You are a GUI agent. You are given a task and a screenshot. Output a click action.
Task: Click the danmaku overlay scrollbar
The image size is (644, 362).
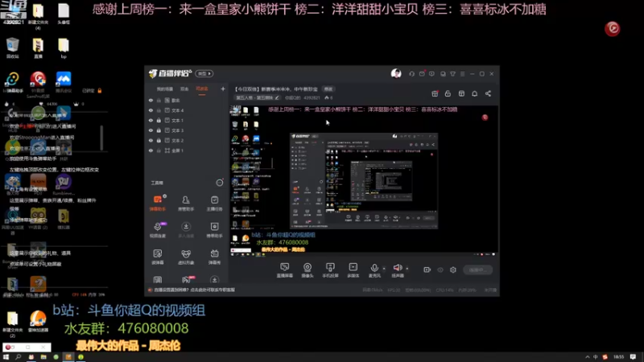click(x=101, y=138)
